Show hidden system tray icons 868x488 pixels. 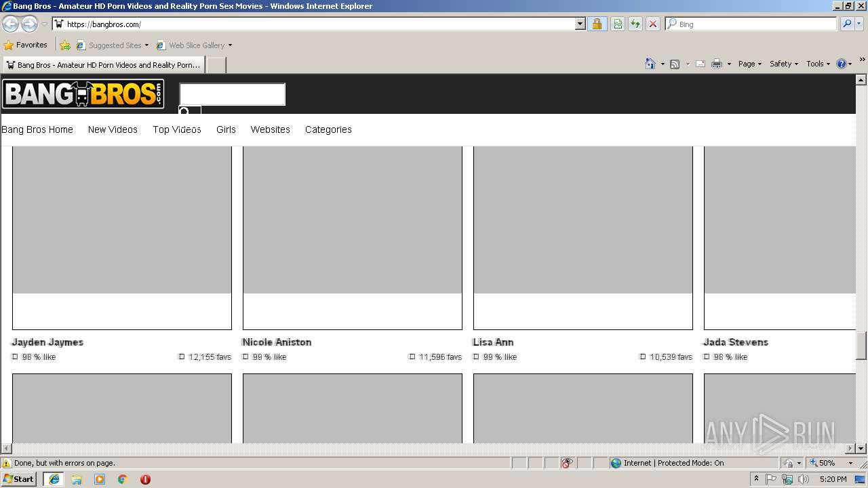pos(756,479)
